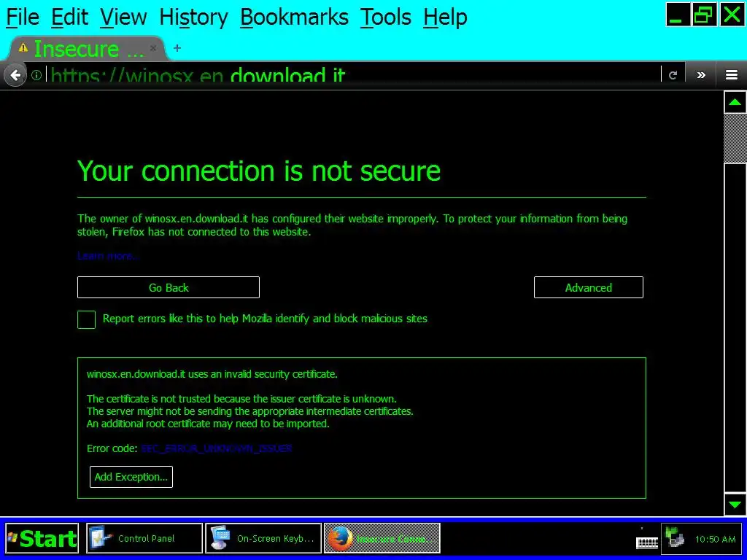Click the keyboard icon in system tray
The image size is (747, 560).
tap(647, 542)
